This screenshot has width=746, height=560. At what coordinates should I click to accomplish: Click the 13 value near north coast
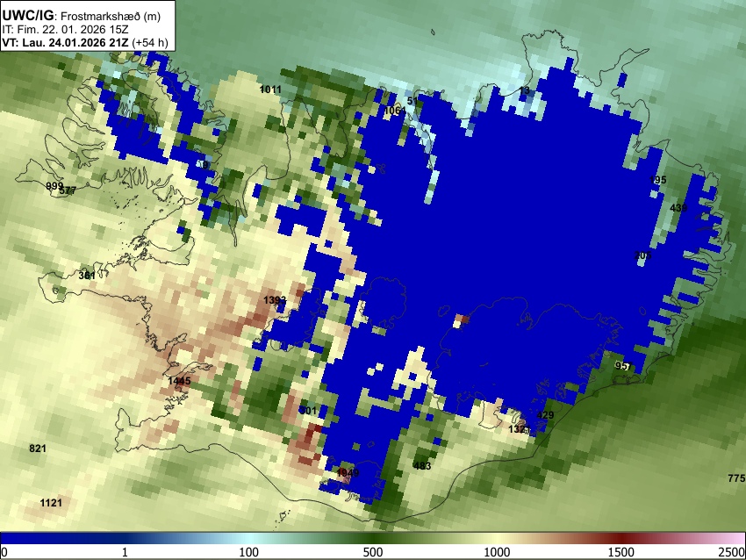point(524,90)
